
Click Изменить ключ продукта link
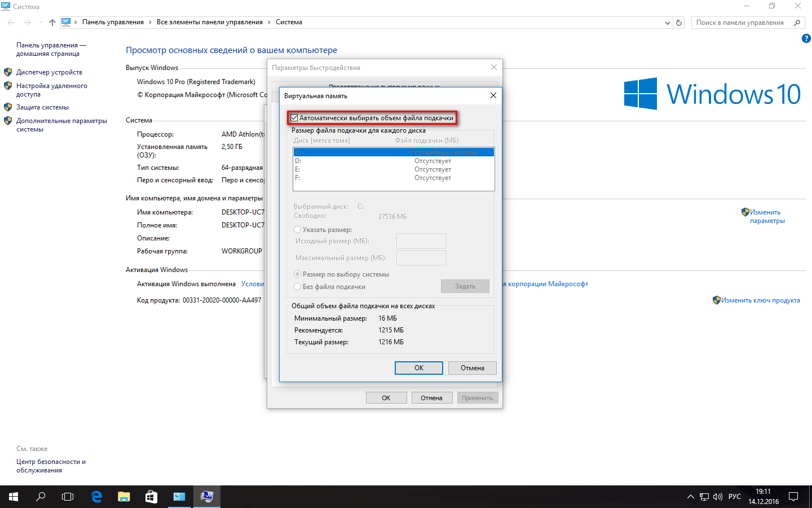[x=760, y=300]
